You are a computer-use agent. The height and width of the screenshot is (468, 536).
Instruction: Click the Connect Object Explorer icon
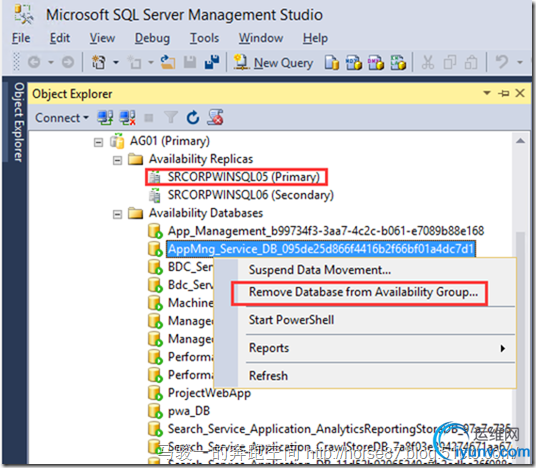click(x=105, y=118)
